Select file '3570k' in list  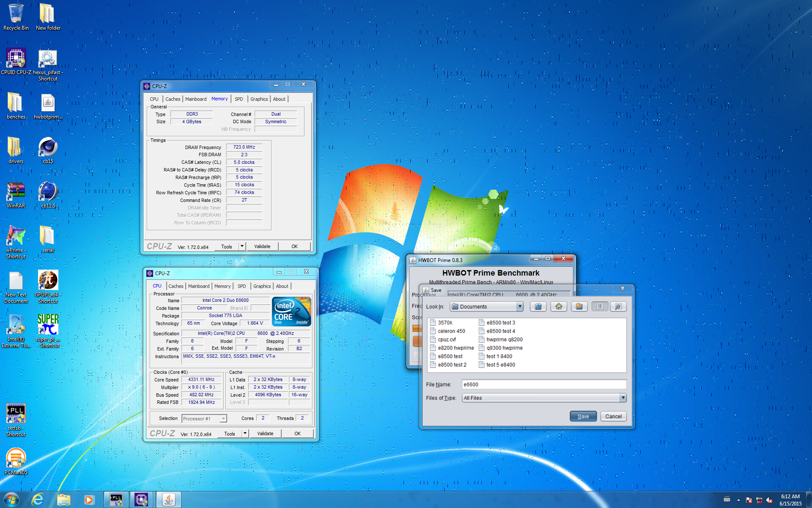(x=442, y=323)
